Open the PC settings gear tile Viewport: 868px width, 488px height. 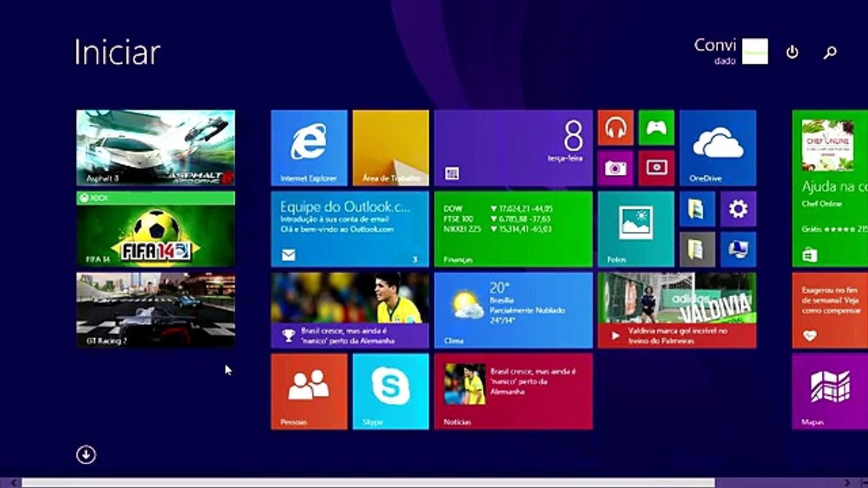(x=738, y=209)
